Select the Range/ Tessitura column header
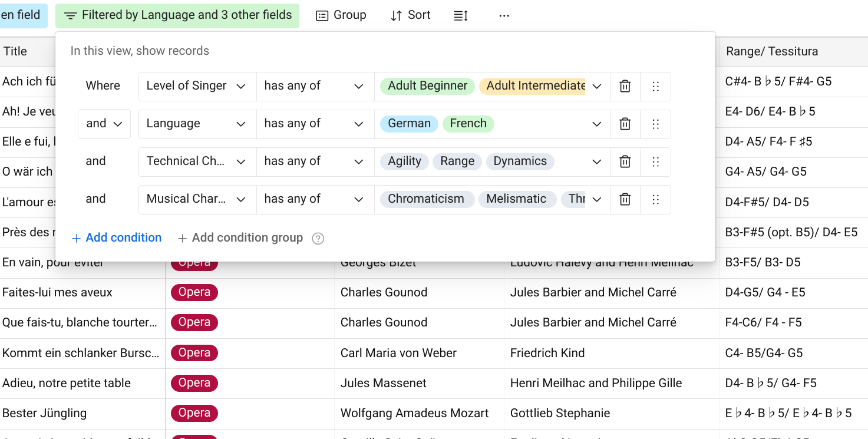868x439 pixels. coord(772,51)
